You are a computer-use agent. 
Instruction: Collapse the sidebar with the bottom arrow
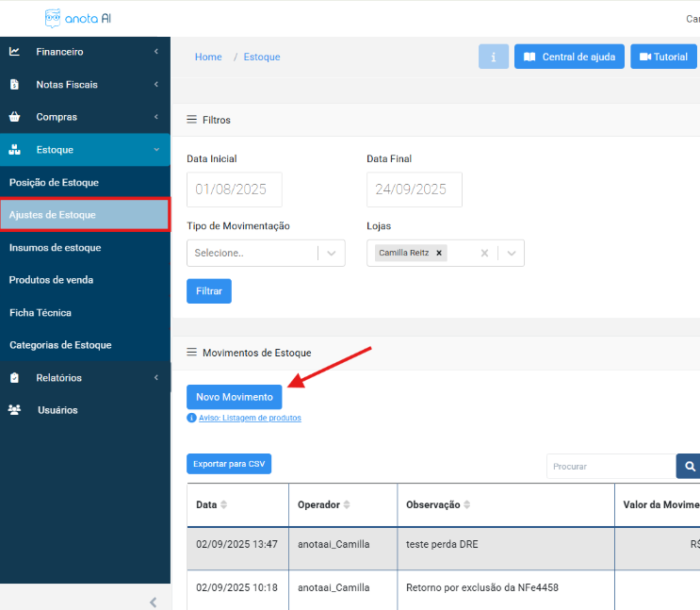point(154,602)
